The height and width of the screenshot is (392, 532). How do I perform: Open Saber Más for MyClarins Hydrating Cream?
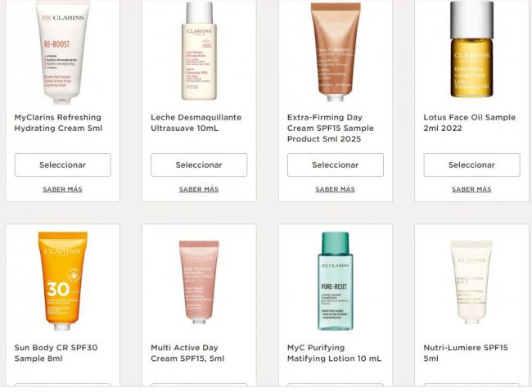click(x=62, y=189)
